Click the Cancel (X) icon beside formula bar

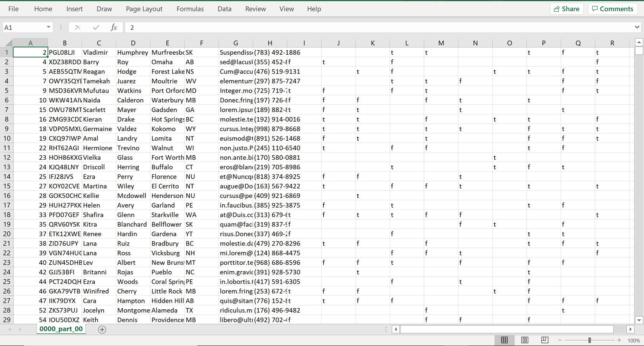pos(78,27)
